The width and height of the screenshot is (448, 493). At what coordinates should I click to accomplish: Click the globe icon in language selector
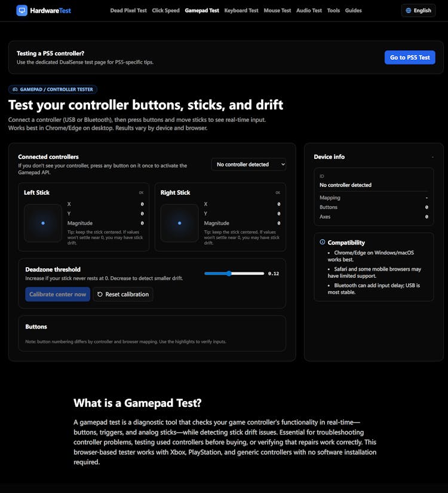click(x=409, y=10)
